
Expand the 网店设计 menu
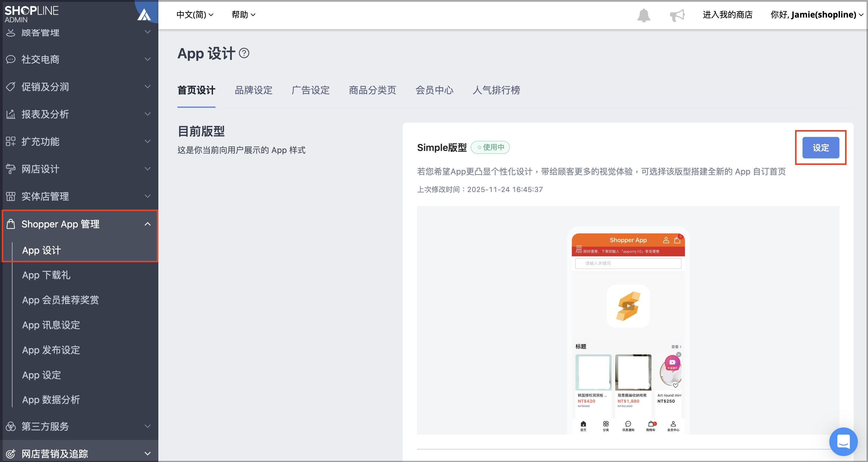tap(147, 169)
